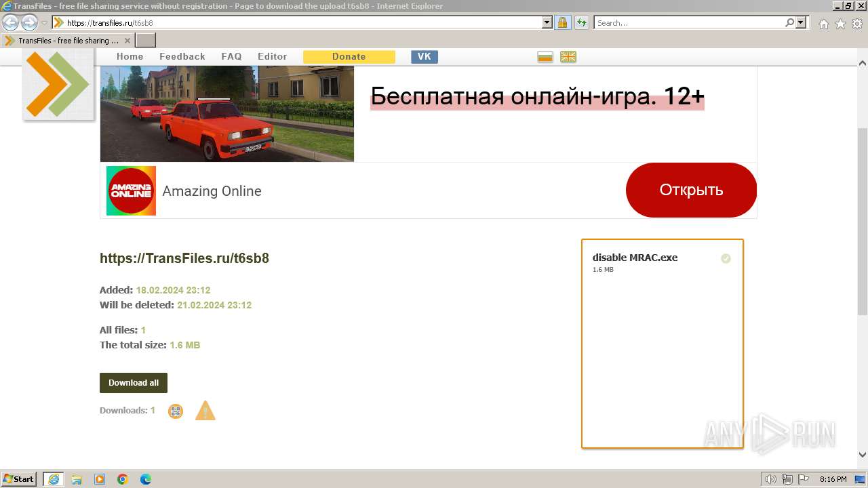The height and width of the screenshot is (488, 868).
Task: Click the All files: 1 count
Action: pos(123,330)
